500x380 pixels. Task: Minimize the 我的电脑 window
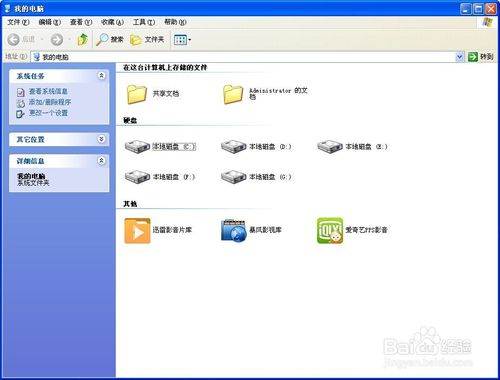click(x=466, y=8)
